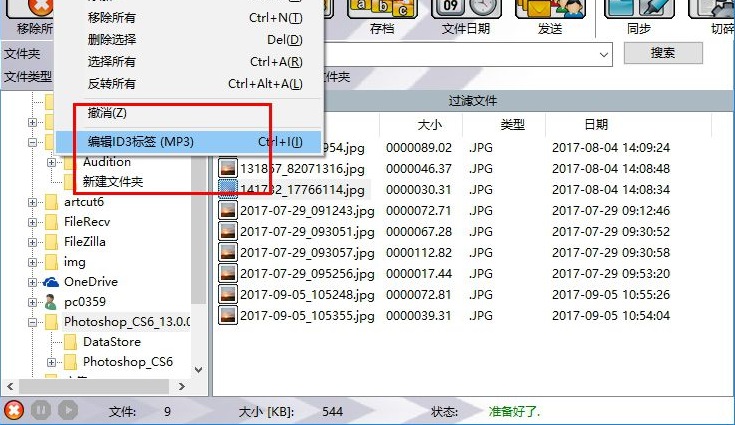Expand the OneDrive tree node
The image size is (735, 425).
32,282
